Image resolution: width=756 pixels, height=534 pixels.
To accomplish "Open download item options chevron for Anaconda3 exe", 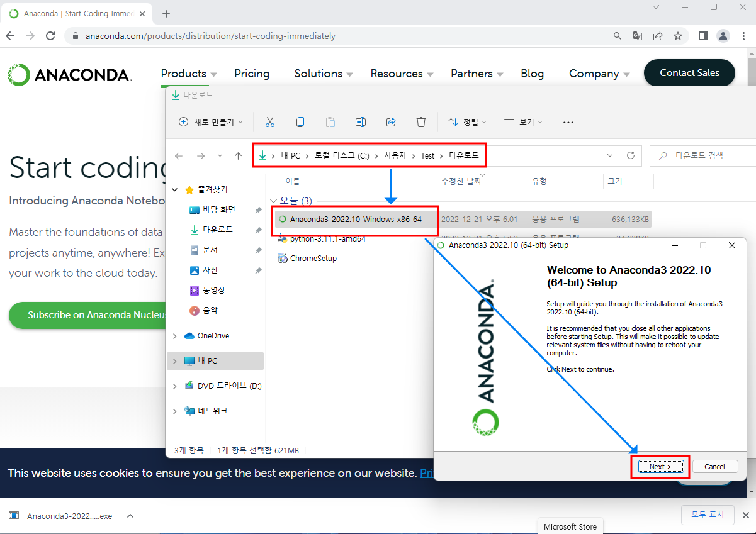I will pyautogui.click(x=130, y=516).
